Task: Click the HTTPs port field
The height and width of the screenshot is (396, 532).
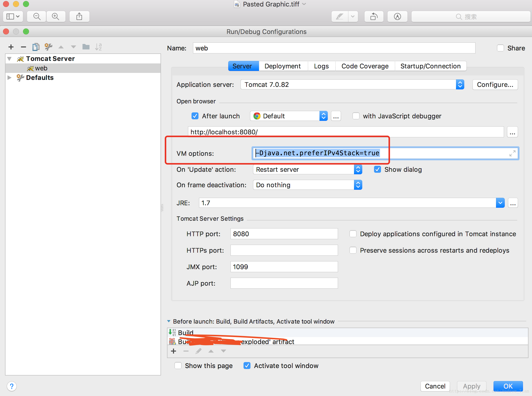Action: point(284,250)
